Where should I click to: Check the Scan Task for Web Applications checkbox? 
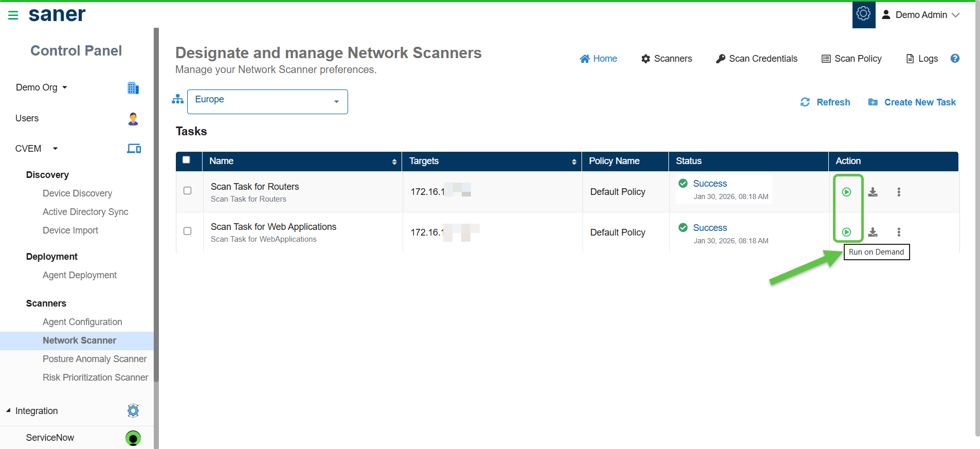(188, 231)
